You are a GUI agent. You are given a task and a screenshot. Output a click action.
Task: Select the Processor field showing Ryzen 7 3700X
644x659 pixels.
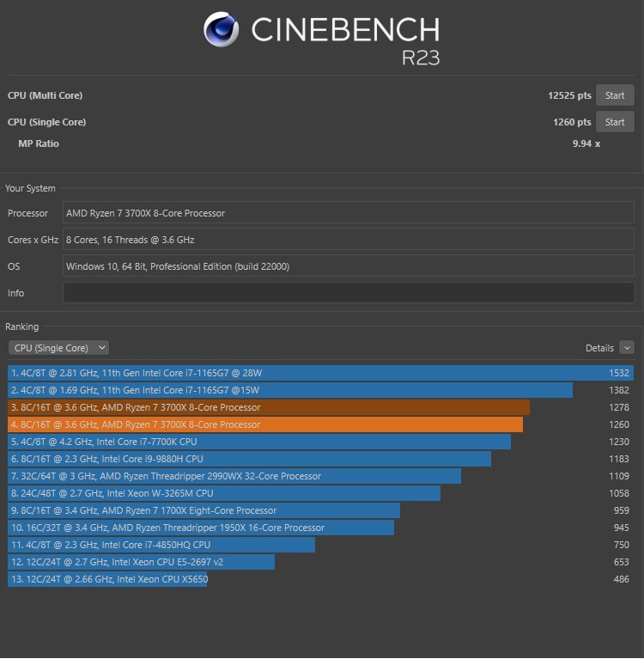[x=349, y=213]
